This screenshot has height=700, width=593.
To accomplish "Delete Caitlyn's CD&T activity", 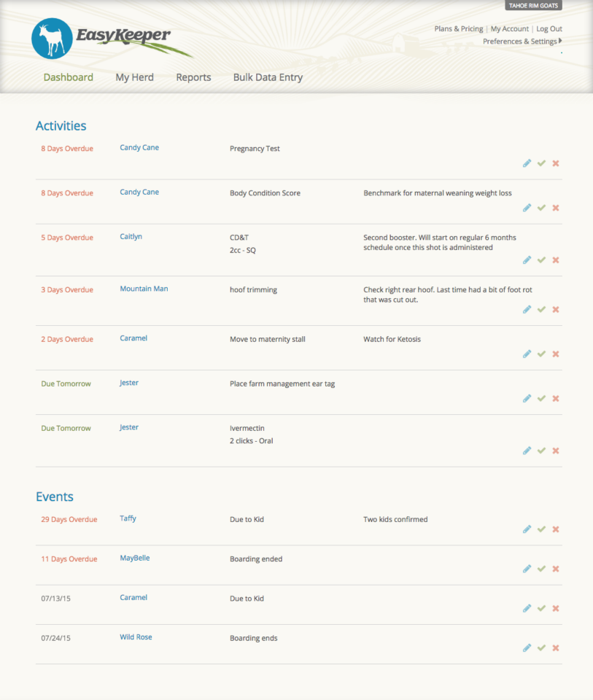I will (x=555, y=260).
